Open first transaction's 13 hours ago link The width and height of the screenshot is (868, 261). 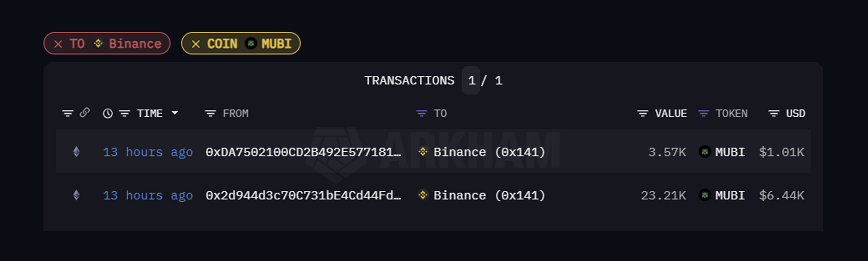tap(148, 152)
